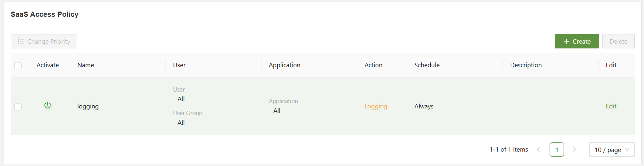
Task: Open the Change Priority option
Action: point(44,41)
